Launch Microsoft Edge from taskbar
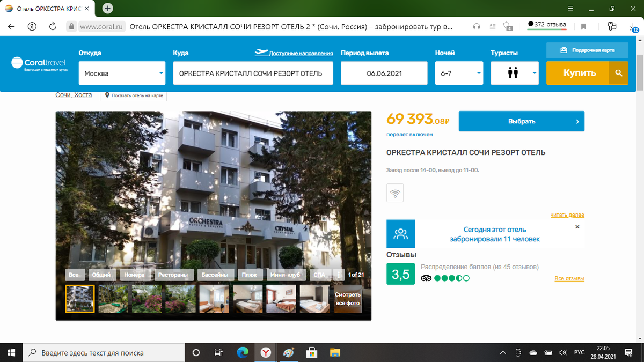 pyautogui.click(x=243, y=352)
